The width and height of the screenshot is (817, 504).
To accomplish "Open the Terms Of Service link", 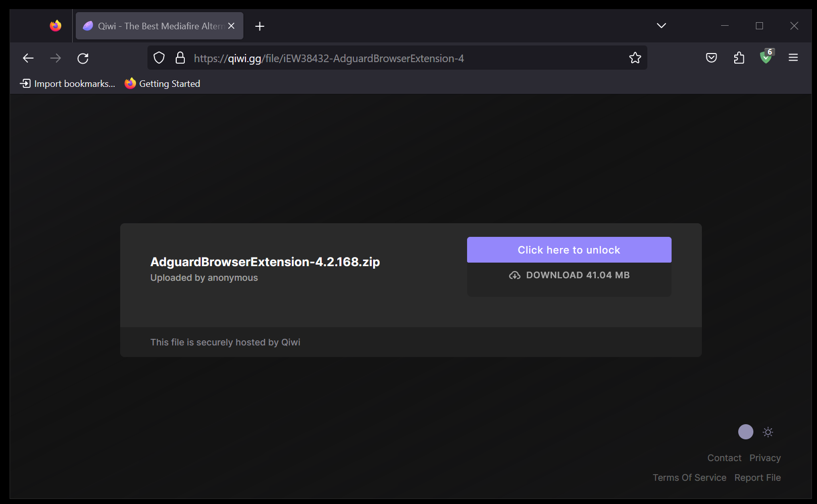I will pyautogui.click(x=690, y=477).
